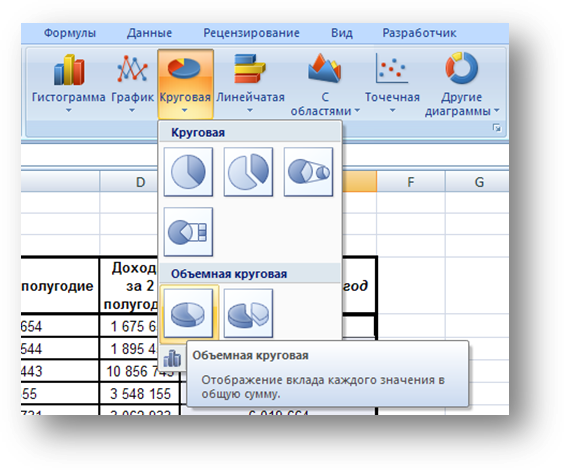Click the all chart types icon at the gallery bottom

(x=172, y=358)
